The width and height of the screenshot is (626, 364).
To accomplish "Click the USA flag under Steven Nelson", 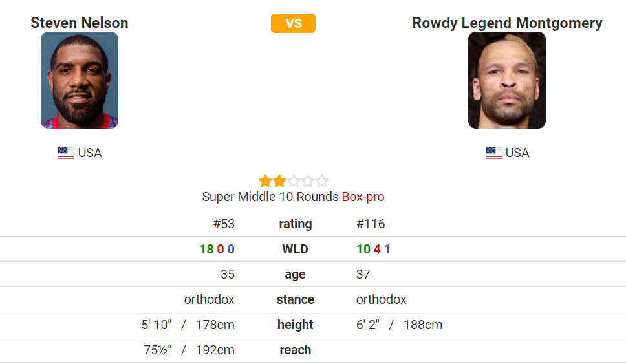I will click(66, 153).
